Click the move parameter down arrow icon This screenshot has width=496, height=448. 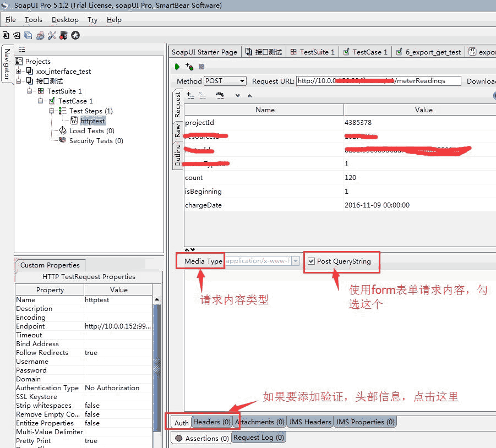[237, 95]
